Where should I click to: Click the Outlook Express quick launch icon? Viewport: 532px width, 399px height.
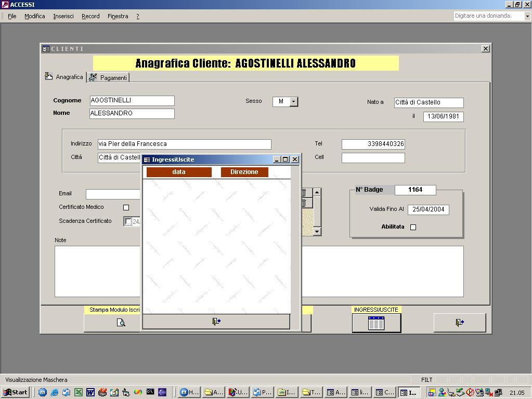click(x=66, y=392)
